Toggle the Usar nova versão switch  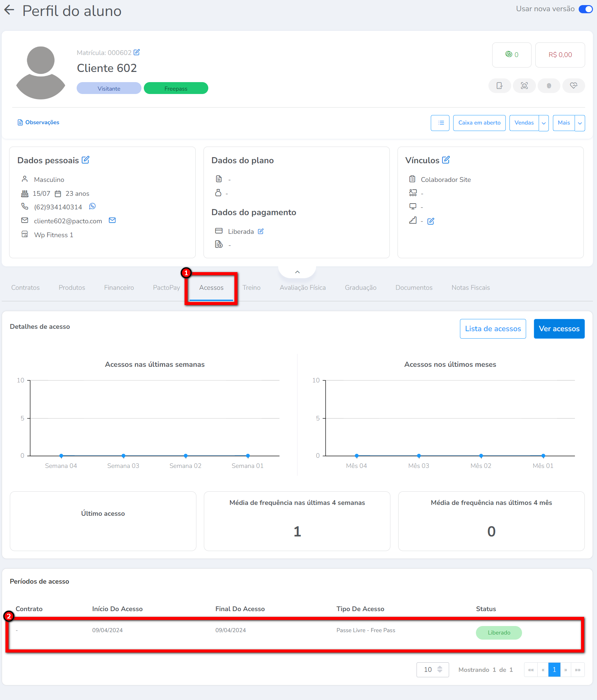[x=585, y=9]
